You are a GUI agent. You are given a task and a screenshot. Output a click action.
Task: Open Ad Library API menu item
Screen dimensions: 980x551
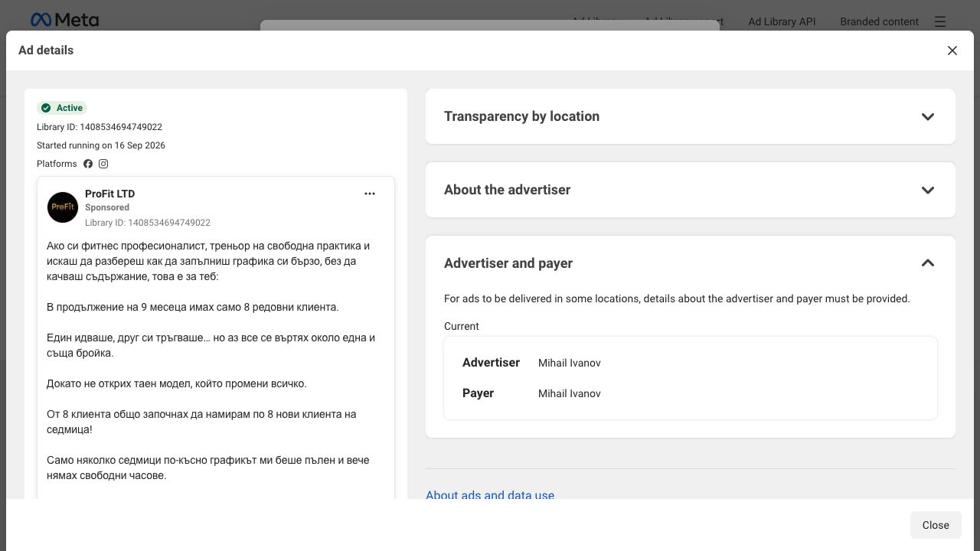tap(782, 21)
